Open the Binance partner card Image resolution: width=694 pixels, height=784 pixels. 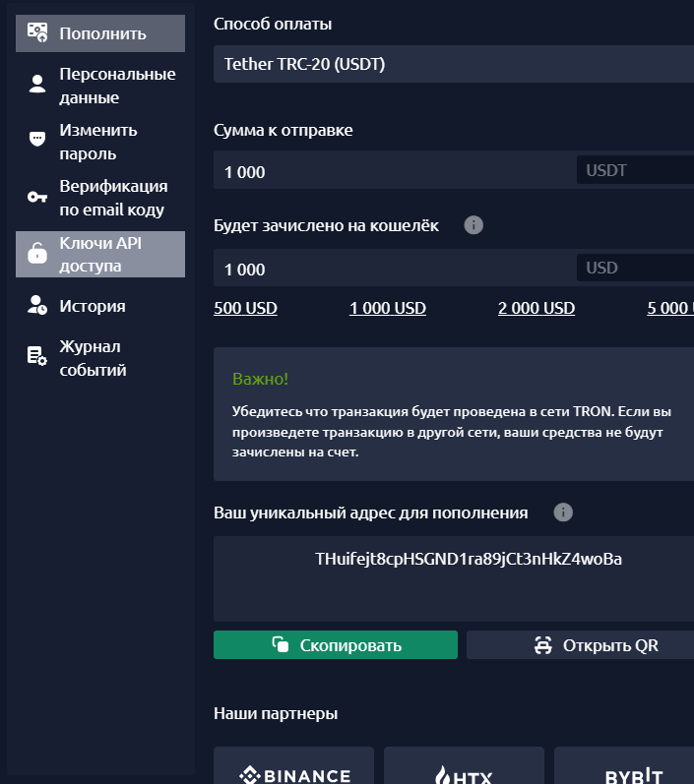tap(293, 765)
